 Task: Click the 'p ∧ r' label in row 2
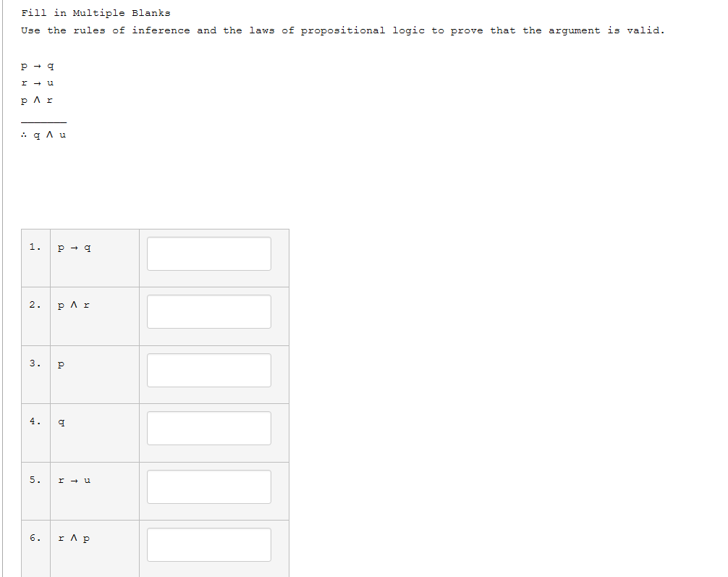(x=72, y=305)
